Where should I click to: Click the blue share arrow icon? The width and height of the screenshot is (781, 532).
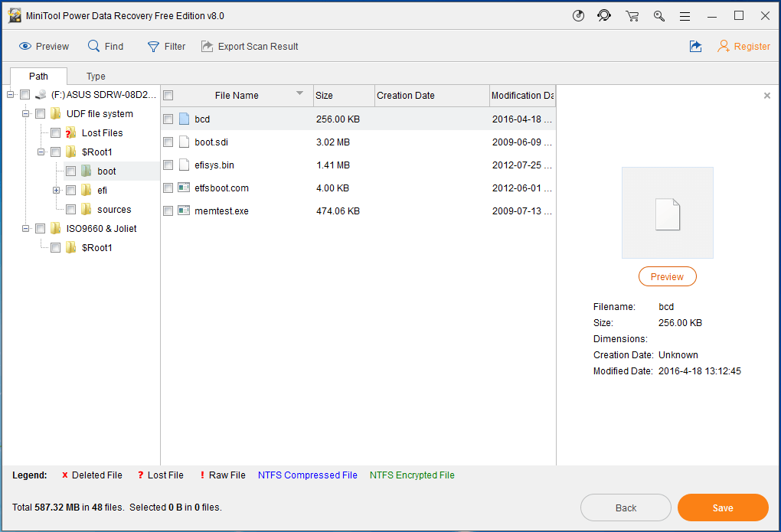695,46
